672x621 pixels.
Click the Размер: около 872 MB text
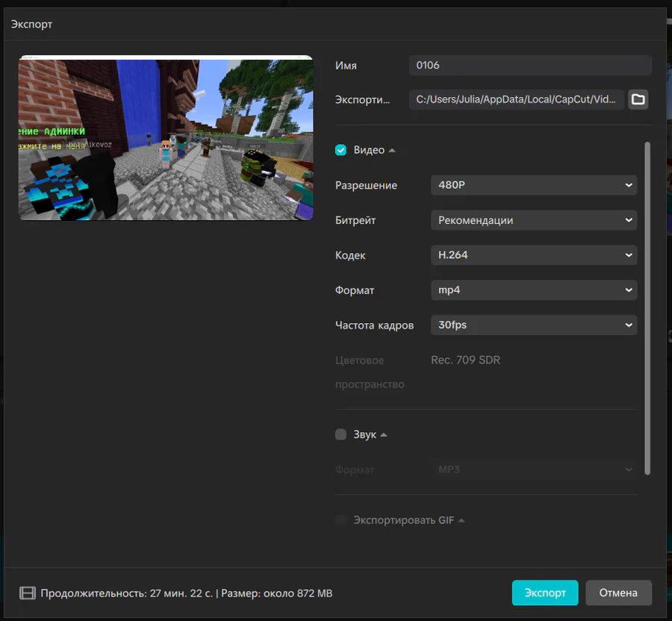click(276, 593)
